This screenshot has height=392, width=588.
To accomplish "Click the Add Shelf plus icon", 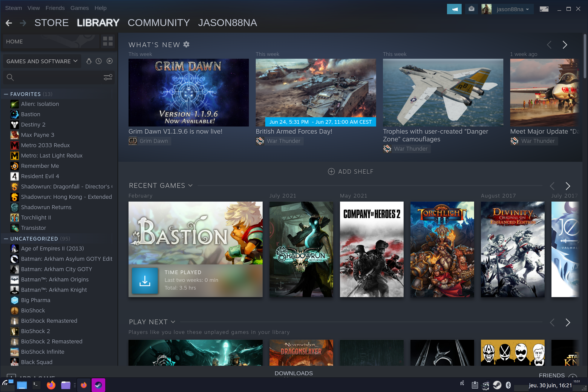I will 331,171.
